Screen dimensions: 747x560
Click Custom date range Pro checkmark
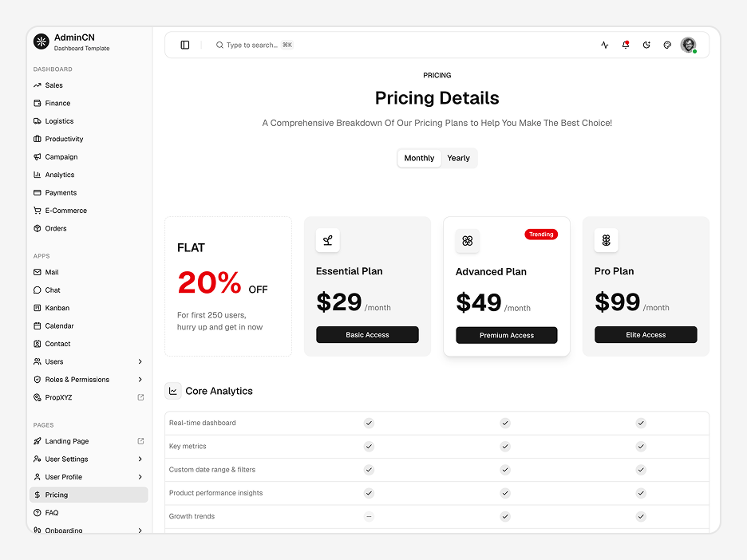641,470
